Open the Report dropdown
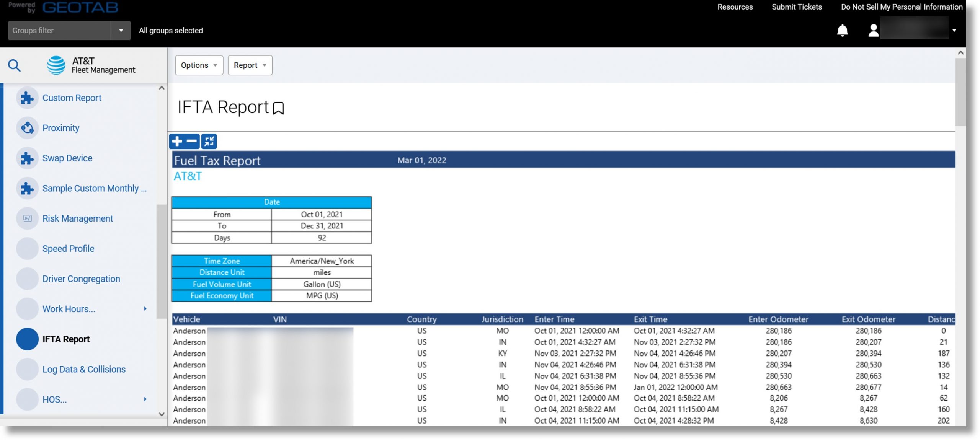The width and height of the screenshot is (980, 440). pos(250,65)
